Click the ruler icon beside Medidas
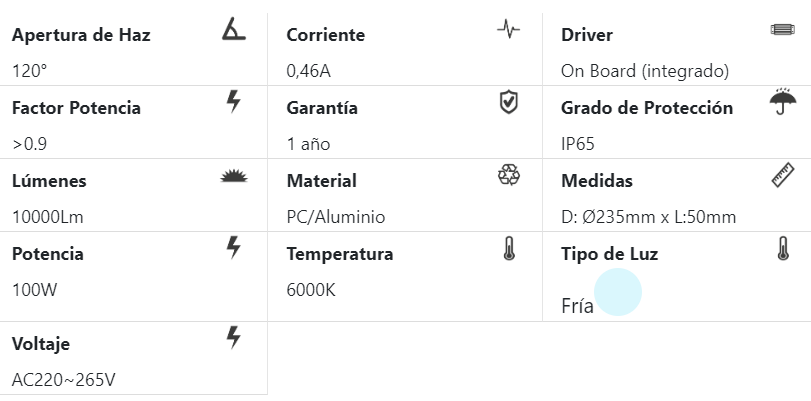The width and height of the screenshot is (811, 401). point(783,175)
